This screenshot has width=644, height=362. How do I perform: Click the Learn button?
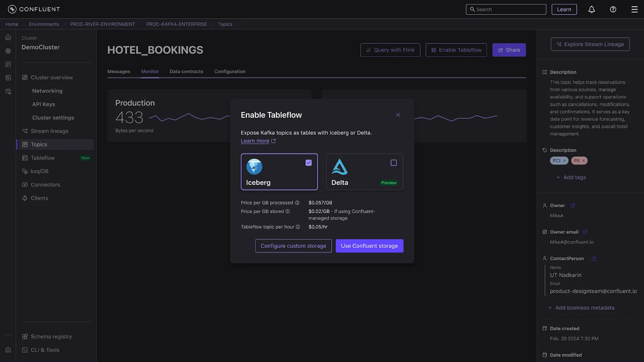tap(564, 9)
